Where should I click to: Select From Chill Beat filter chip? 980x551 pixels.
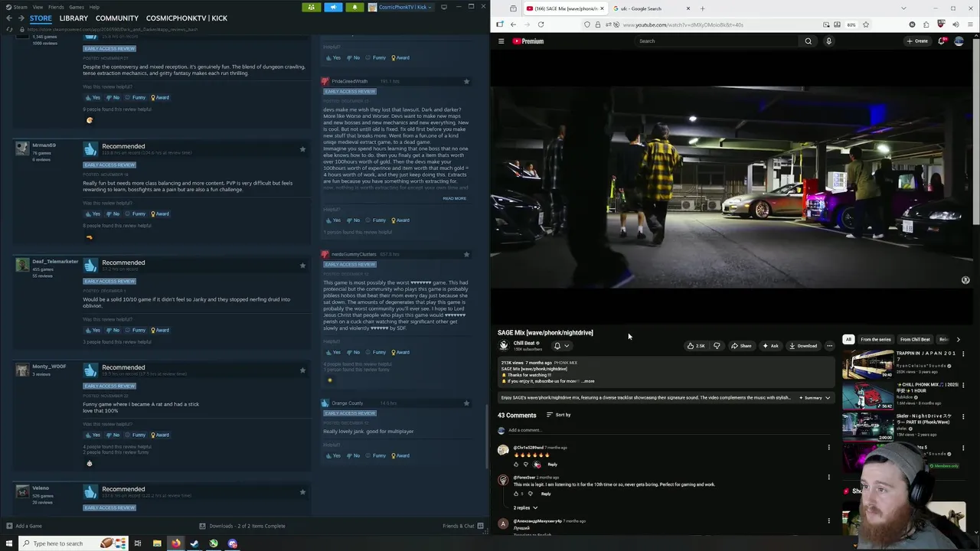915,339
